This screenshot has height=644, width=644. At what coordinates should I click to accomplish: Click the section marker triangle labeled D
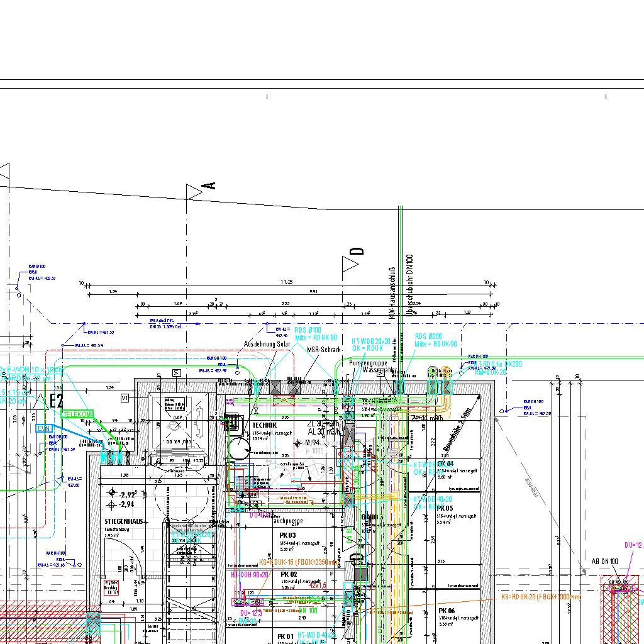click(349, 263)
